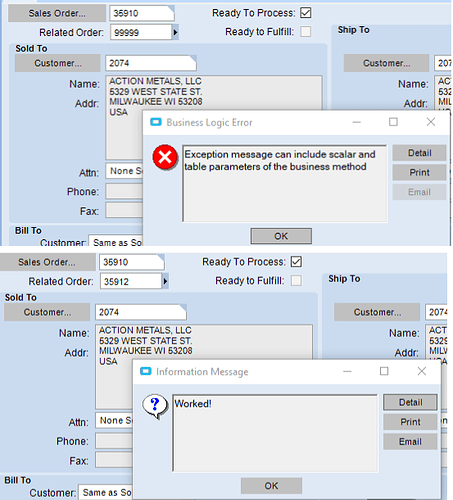Print the Information Message
The width and height of the screenshot is (453, 500).
click(x=410, y=422)
